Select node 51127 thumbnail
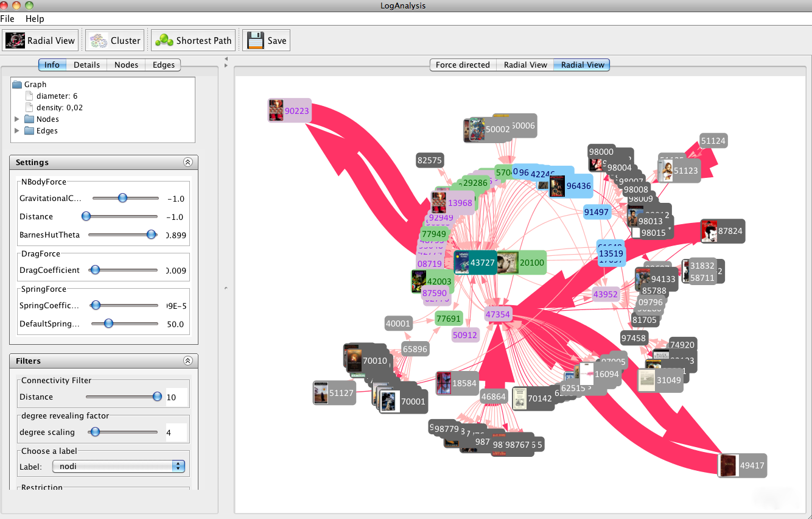Screen dimensions: 812x519 pos(321,393)
